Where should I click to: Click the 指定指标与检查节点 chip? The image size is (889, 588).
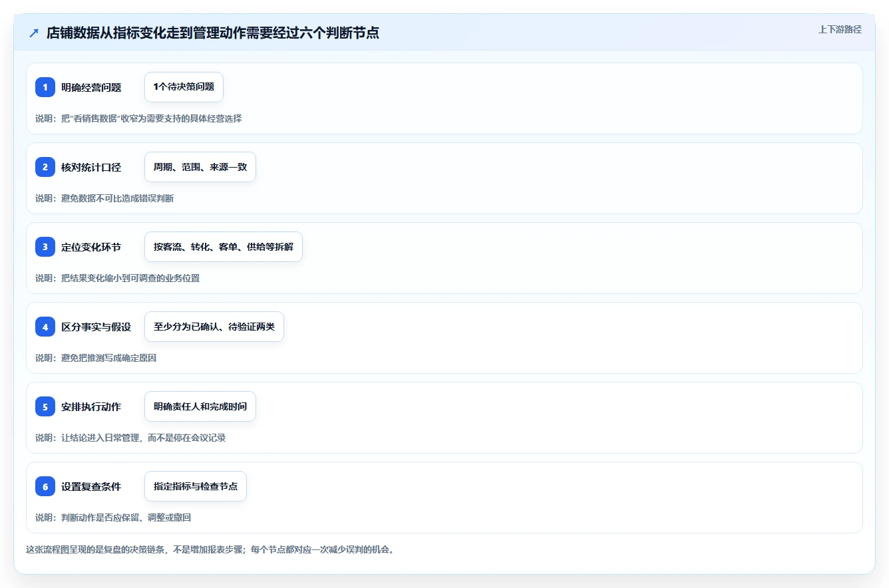(x=196, y=486)
